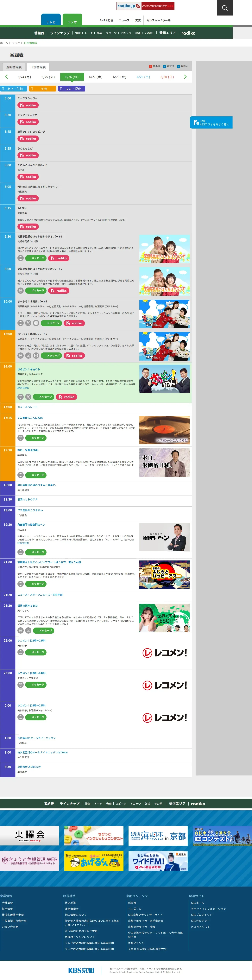Open X icon for さらピン!キョウト

[28, 397]
